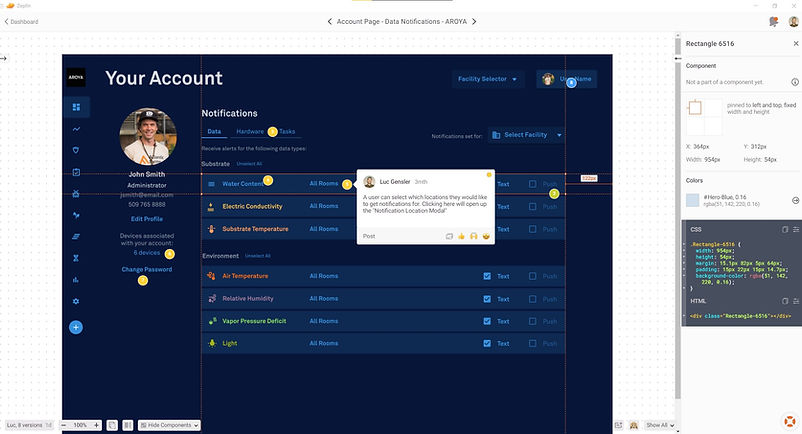Open the help lifebuoy button
This screenshot has width=802, height=434.
[790, 422]
